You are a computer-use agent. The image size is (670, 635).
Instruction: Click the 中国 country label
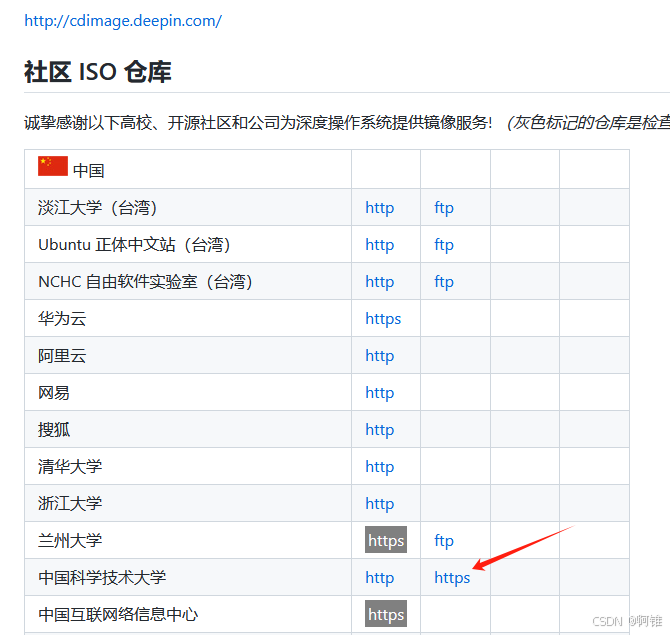[x=89, y=171]
